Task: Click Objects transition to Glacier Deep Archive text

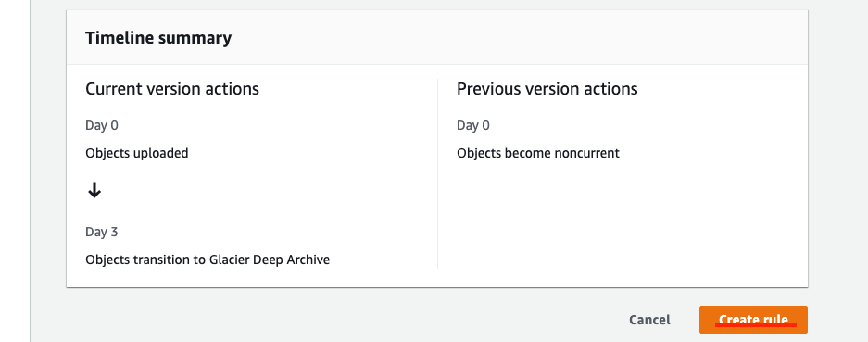Action: pos(208,260)
